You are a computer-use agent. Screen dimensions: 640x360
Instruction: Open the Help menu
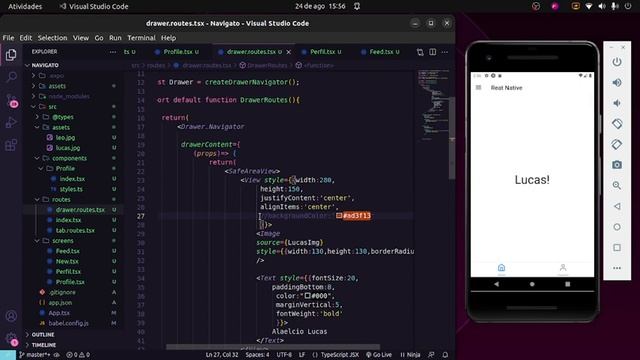(x=168, y=38)
